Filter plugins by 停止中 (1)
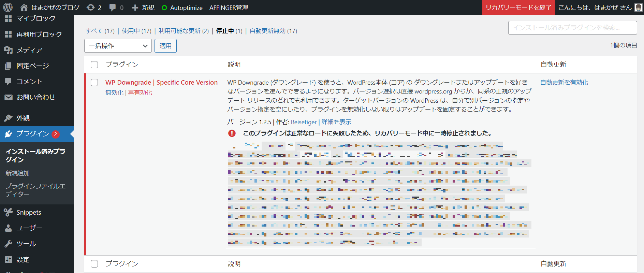This screenshot has width=644, height=273. tap(229, 31)
